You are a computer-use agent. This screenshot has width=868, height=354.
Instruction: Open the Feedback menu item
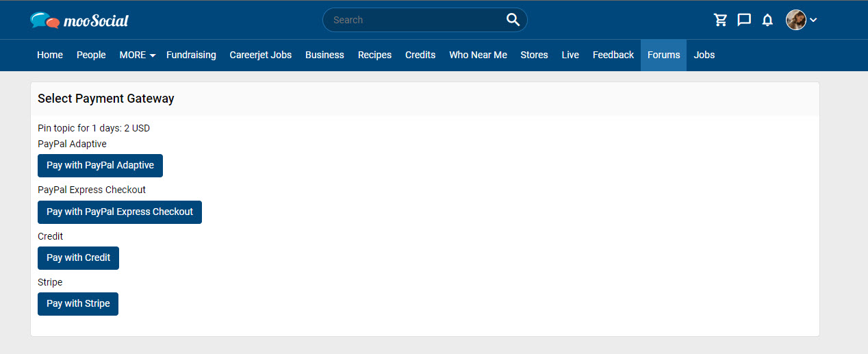click(613, 55)
